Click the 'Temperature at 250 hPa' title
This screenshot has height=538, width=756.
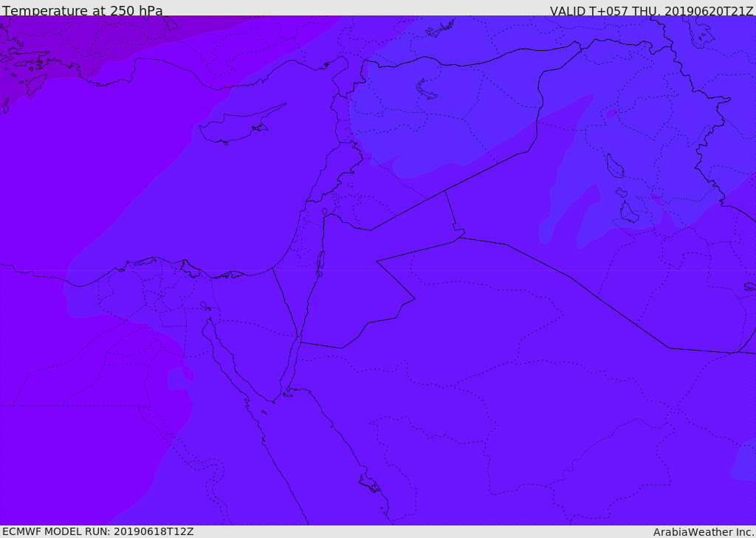[83, 10]
